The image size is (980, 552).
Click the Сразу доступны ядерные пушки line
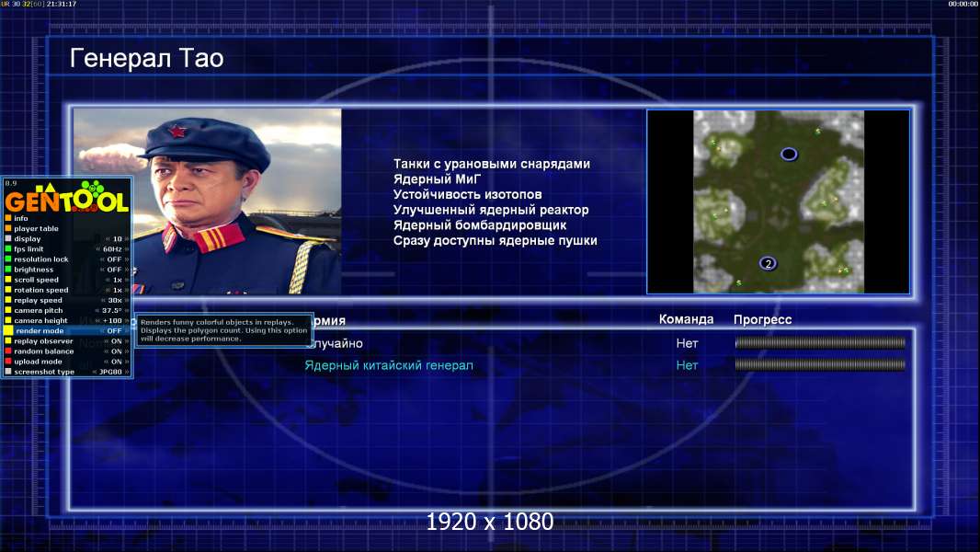495,241
